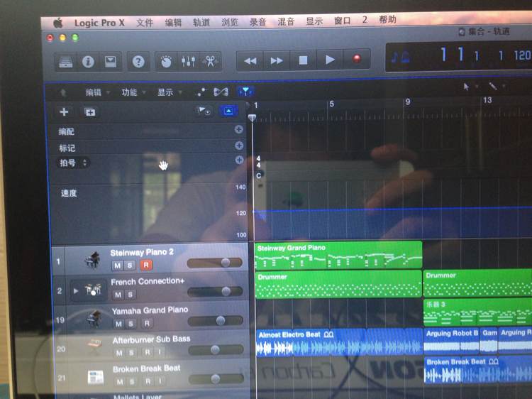Add a marker on 标记 track
Image resolution: width=532 pixels, height=399 pixels.
(x=239, y=146)
